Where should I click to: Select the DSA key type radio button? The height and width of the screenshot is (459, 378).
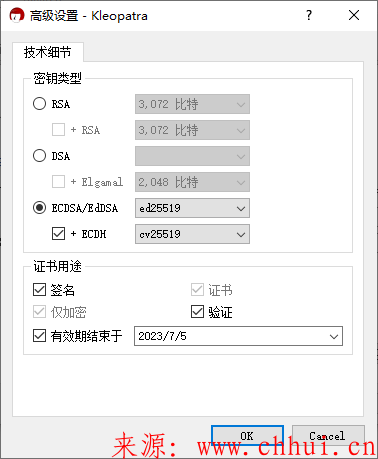click(x=39, y=156)
